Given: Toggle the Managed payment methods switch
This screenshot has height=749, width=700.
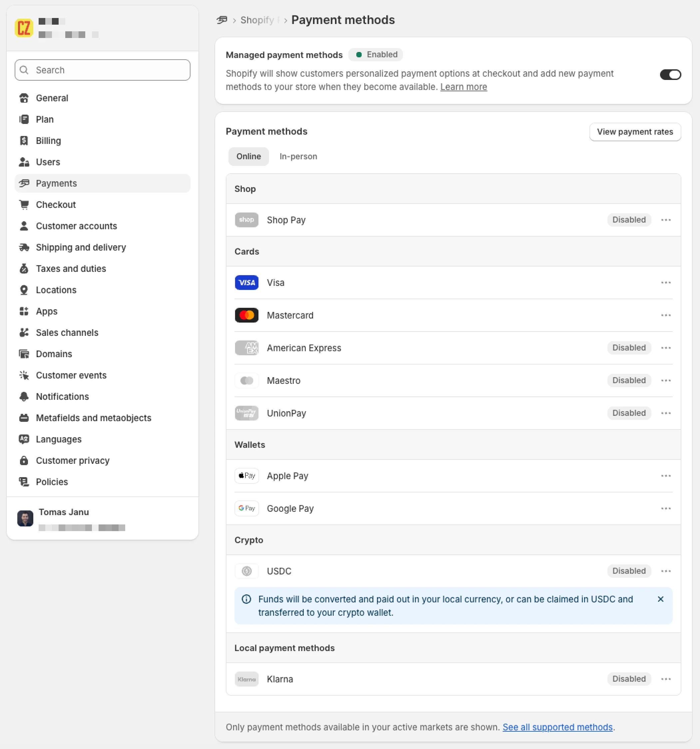Looking at the screenshot, I should (670, 75).
